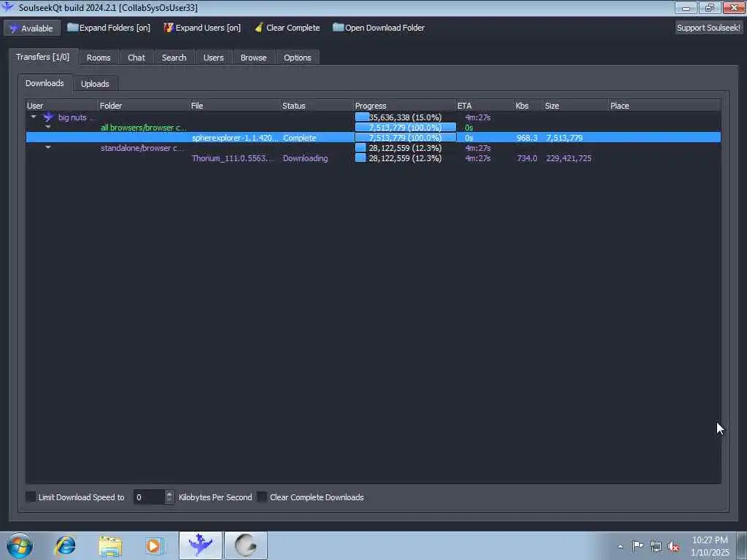Collapse the all browsers/browser folder
The width and height of the screenshot is (747, 560).
[x=48, y=127]
